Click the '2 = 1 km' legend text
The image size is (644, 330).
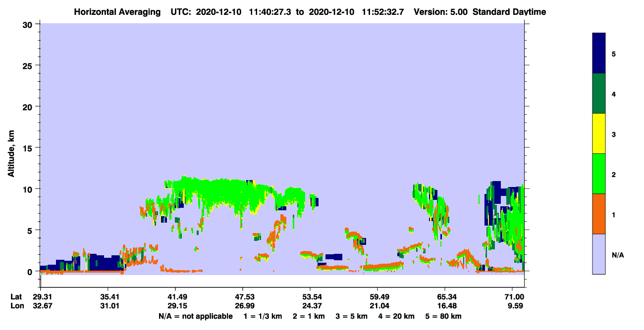coord(309,316)
